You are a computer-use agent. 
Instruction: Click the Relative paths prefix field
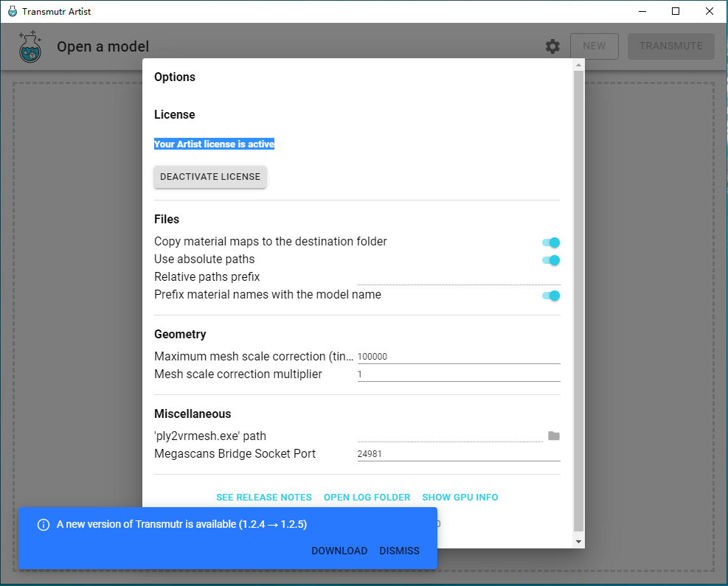tap(459, 277)
